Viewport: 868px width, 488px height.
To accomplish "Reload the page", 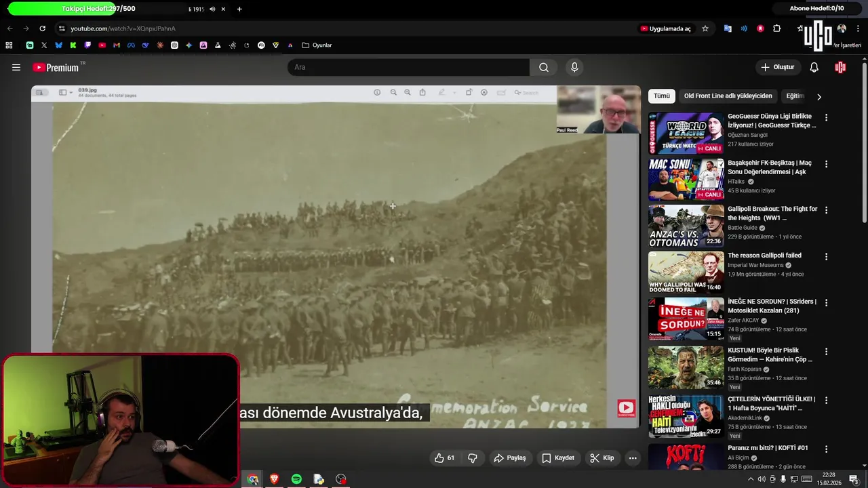I will click(x=42, y=28).
